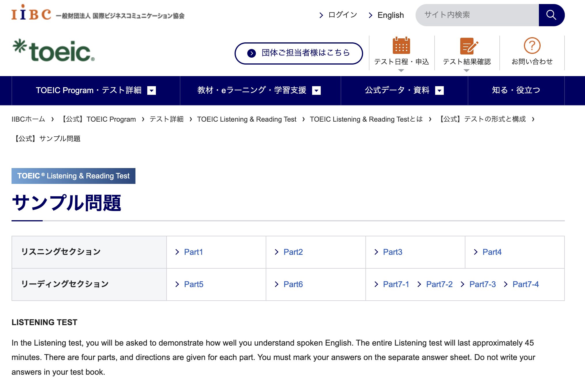Screen dimensions: 585x392
Task: Open the test results pencil icon
Action: 469,46
